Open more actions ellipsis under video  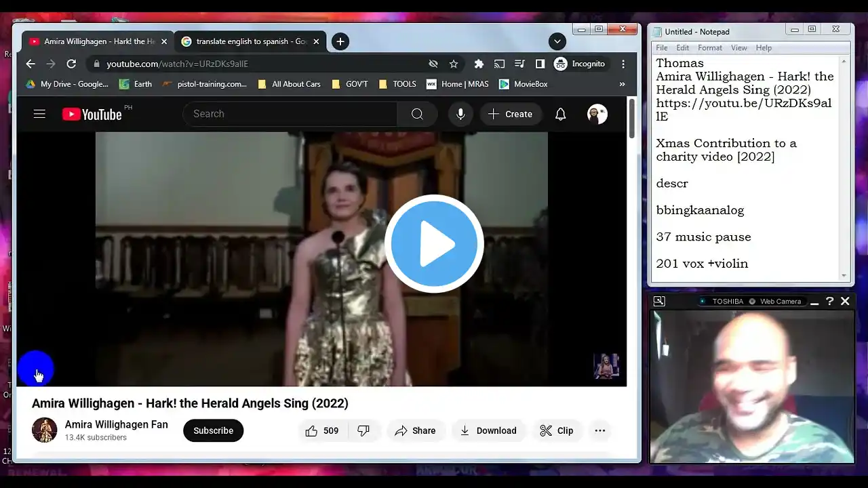pyautogui.click(x=599, y=430)
